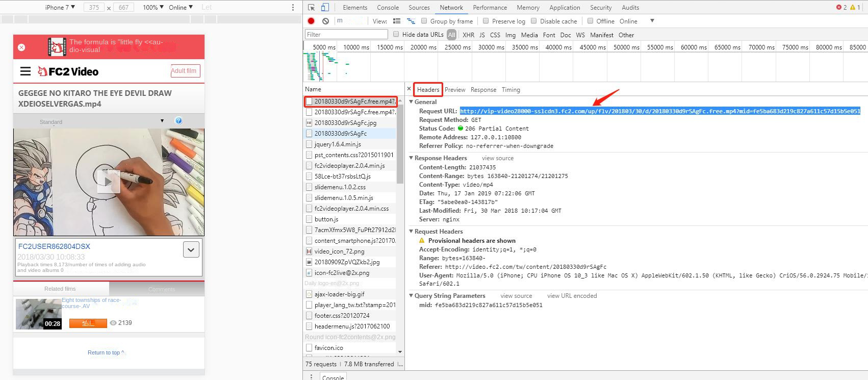Open the Comments tab
868x380 pixels.
162,289
